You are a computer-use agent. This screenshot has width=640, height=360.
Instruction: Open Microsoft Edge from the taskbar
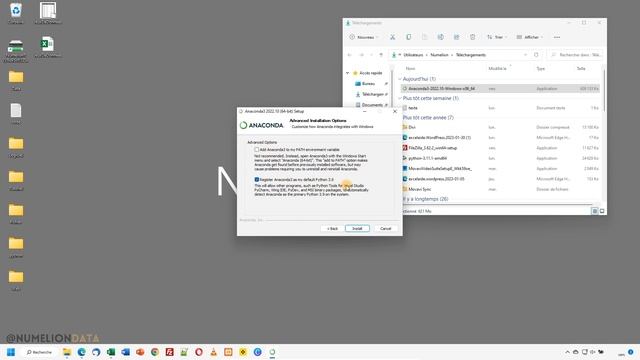pyautogui.click(x=81, y=352)
